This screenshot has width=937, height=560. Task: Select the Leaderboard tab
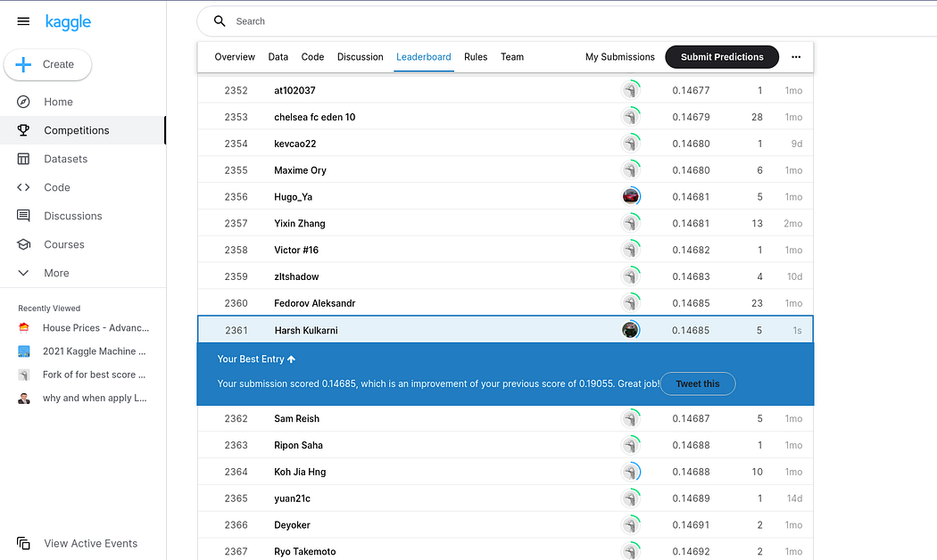point(424,57)
